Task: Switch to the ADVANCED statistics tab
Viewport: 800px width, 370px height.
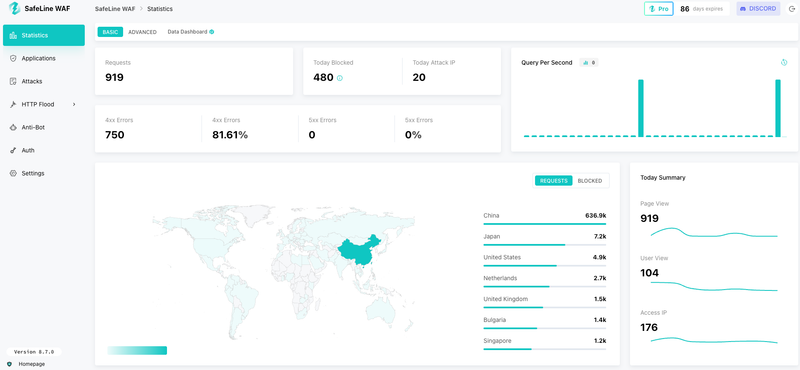Action: click(x=142, y=32)
